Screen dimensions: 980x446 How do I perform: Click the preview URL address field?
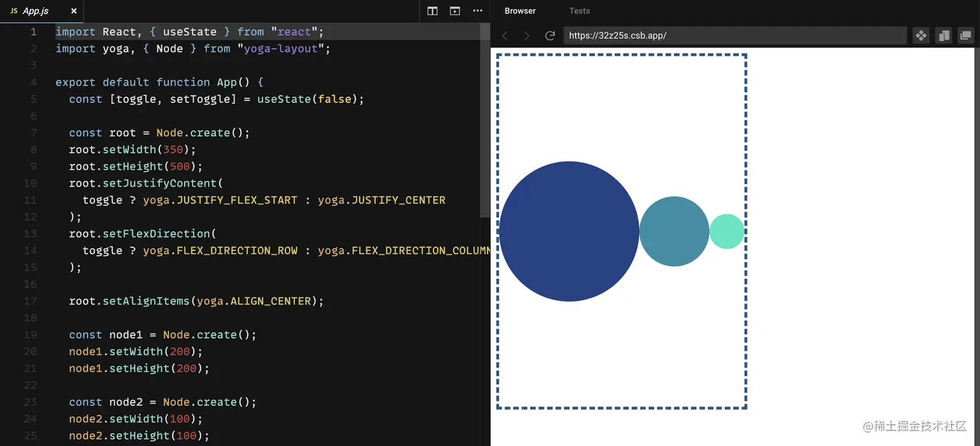pos(735,36)
